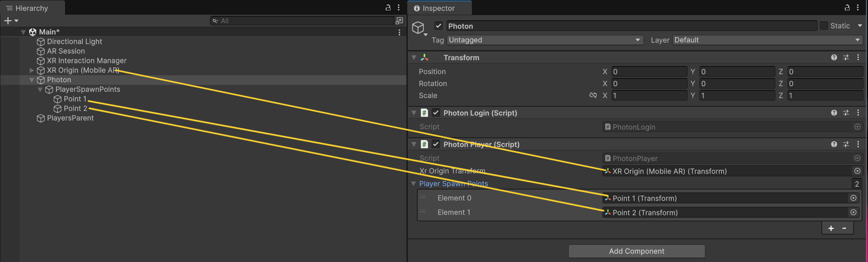Collapse the Main scene foldout

point(23,32)
